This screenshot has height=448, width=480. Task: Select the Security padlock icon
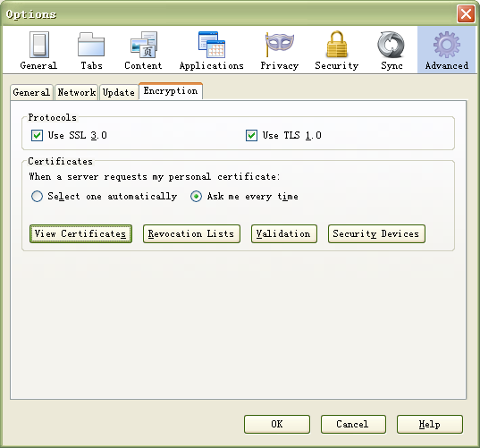(337, 45)
